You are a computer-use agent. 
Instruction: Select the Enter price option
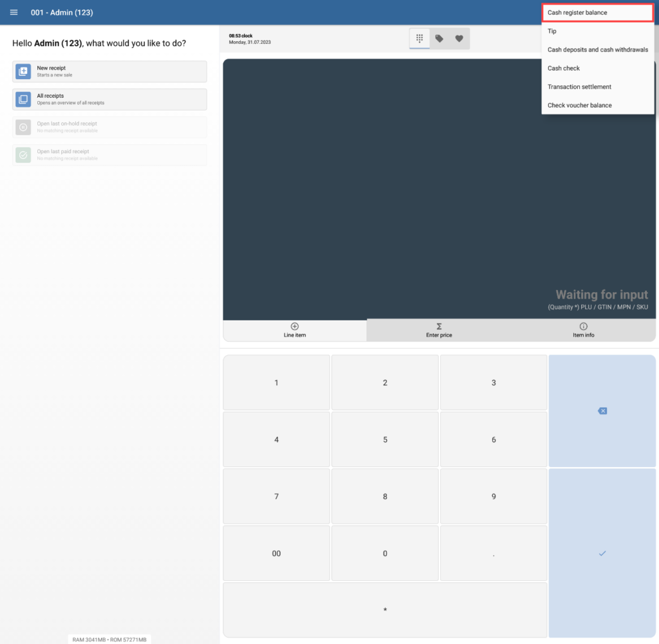pyautogui.click(x=438, y=330)
